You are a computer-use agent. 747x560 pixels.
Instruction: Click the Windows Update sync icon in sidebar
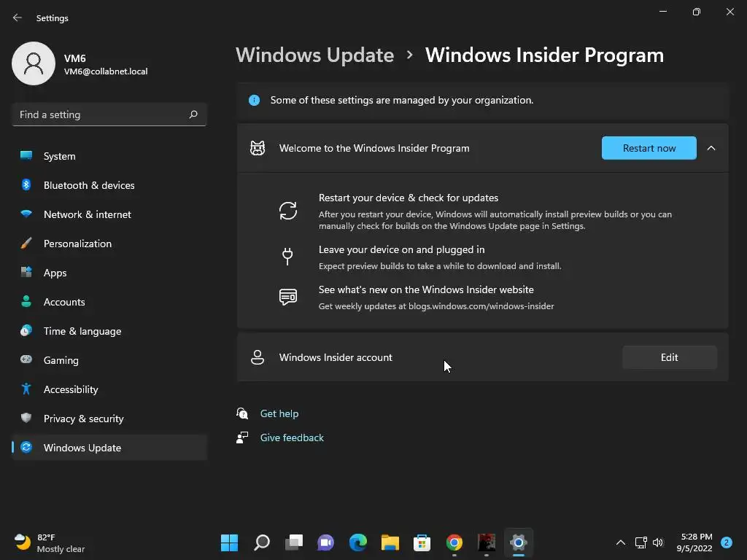(26, 447)
